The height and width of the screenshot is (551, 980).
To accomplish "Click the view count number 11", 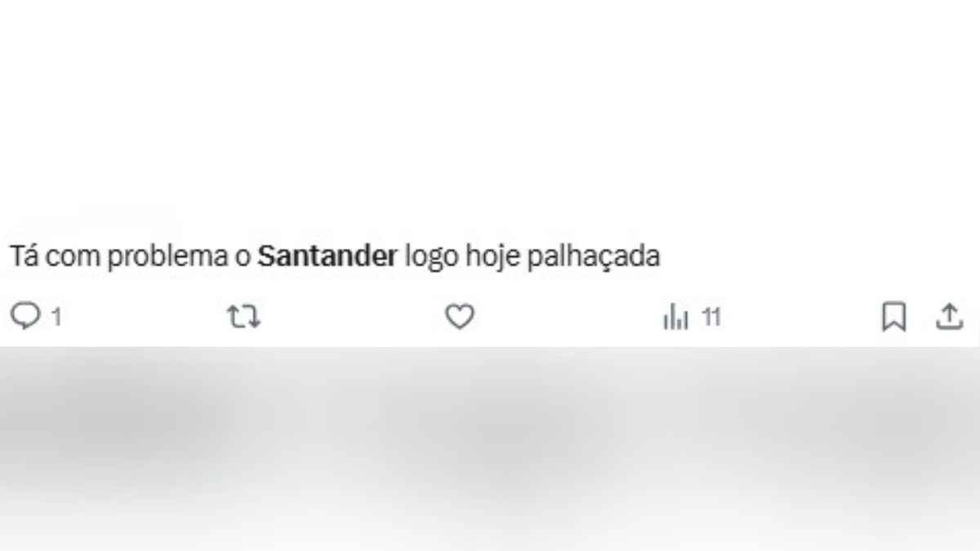I will pyautogui.click(x=711, y=318).
